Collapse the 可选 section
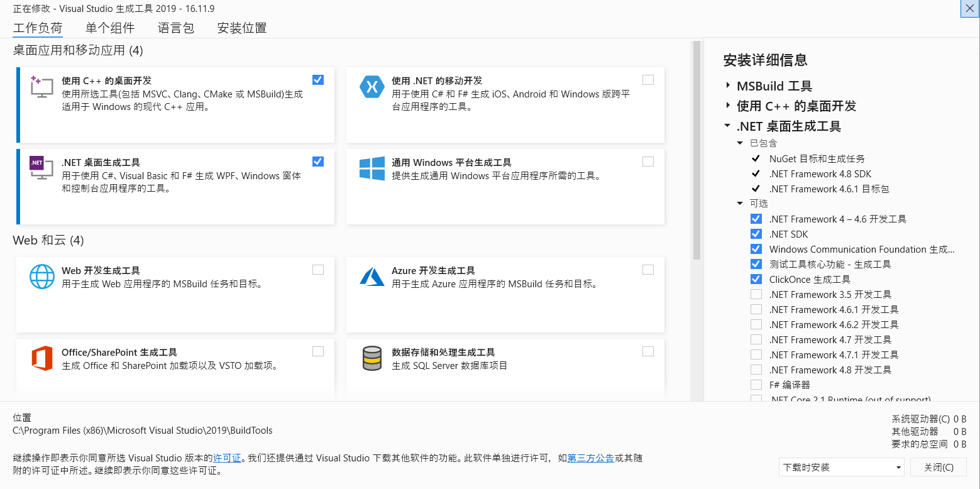980x489 pixels. [740, 204]
